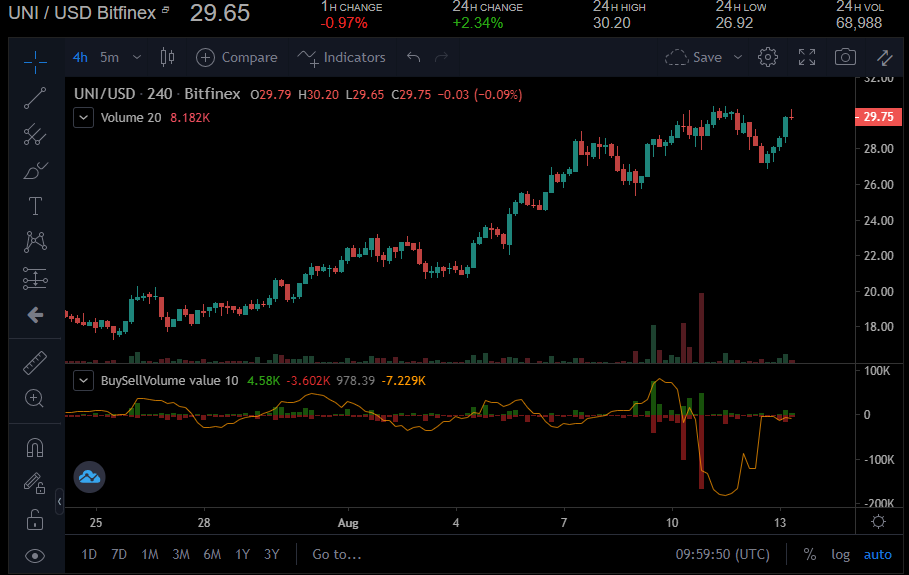Click the Aug label on time axis
This screenshot has width=909, height=575.
[x=348, y=523]
